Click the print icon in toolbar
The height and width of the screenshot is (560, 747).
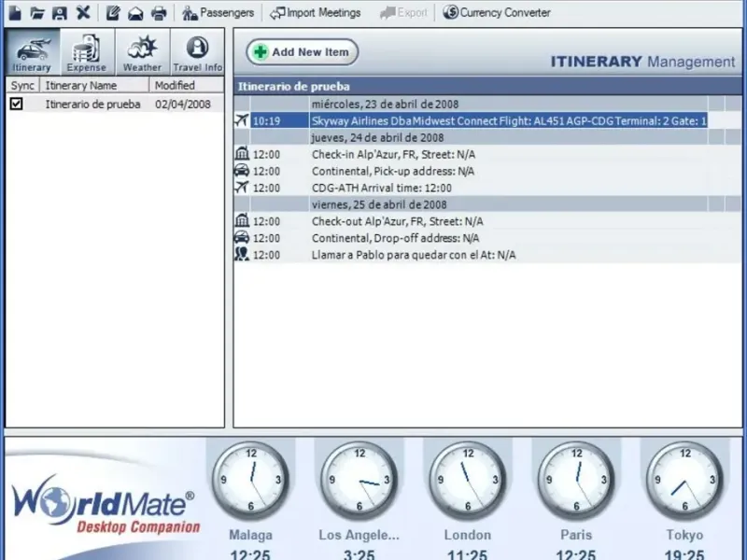coord(160,13)
